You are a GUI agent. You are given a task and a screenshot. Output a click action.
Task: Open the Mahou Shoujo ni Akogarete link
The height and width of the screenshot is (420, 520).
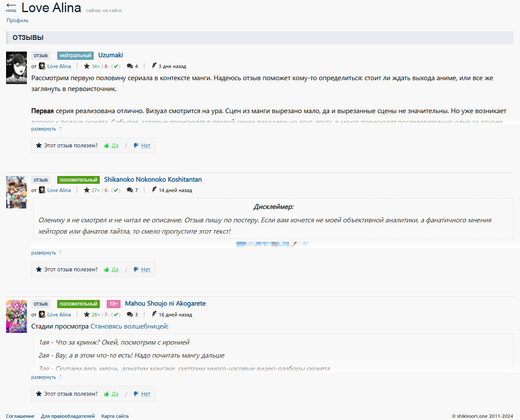pos(165,303)
